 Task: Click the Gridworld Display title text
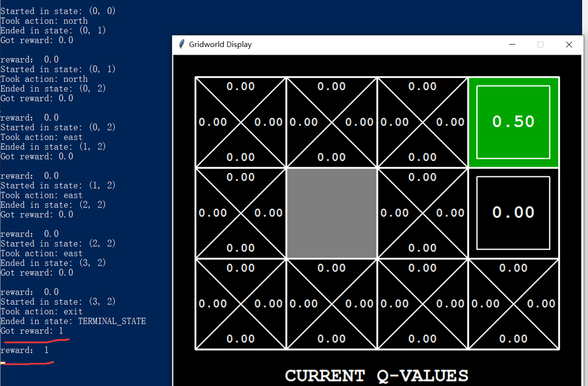[221, 44]
